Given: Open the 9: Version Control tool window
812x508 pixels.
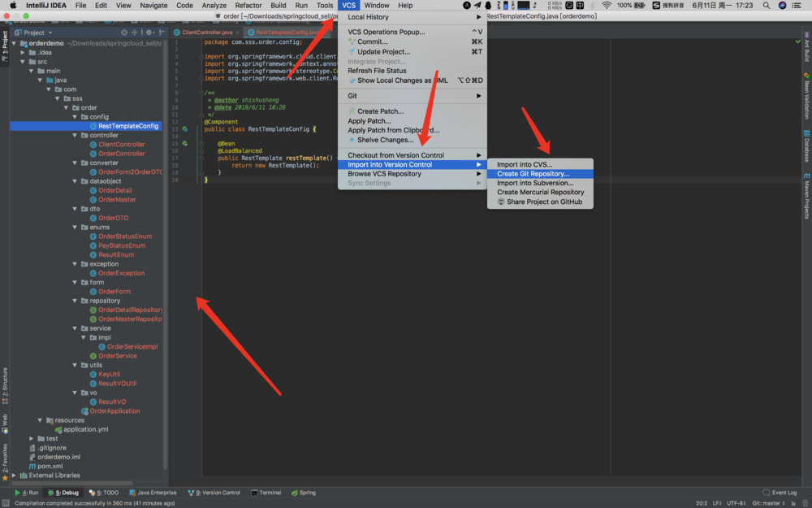Looking at the screenshot, I should coord(214,493).
